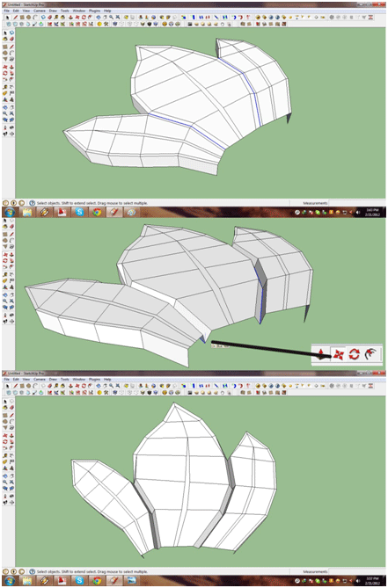The width and height of the screenshot is (388, 588).
Task: Open Skype from the taskbar showing 3:43 PM
Action: (79, 212)
